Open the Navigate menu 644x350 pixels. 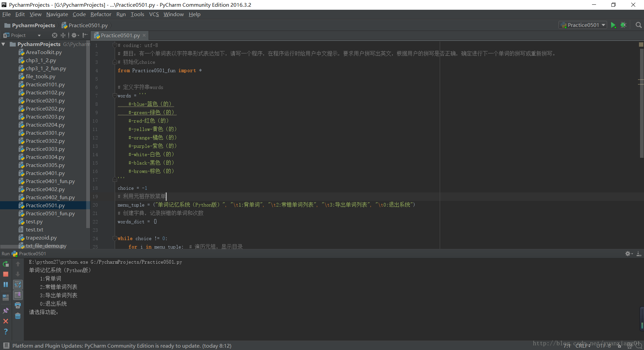coord(57,14)
